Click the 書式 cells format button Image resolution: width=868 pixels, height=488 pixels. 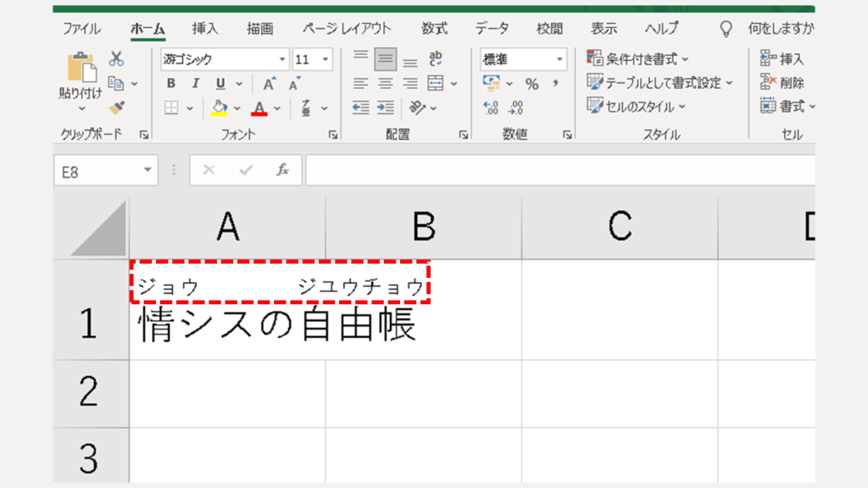point(787,106)
